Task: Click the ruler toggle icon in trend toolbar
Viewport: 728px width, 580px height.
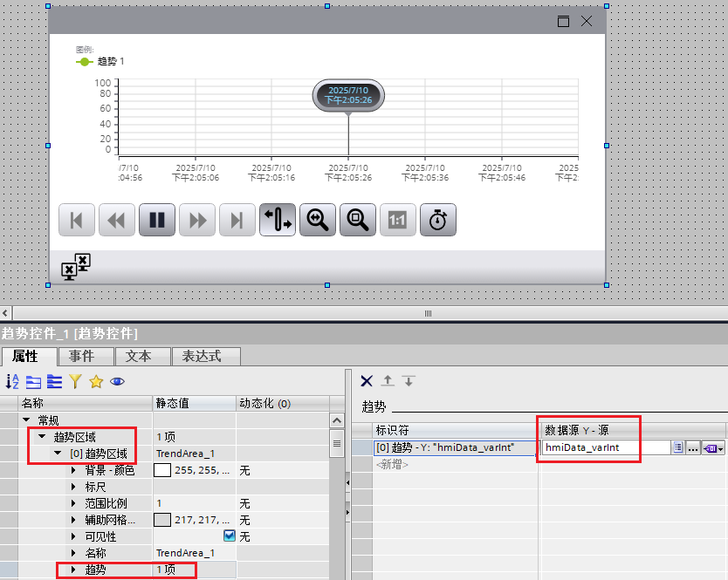Action: point(277,221)
